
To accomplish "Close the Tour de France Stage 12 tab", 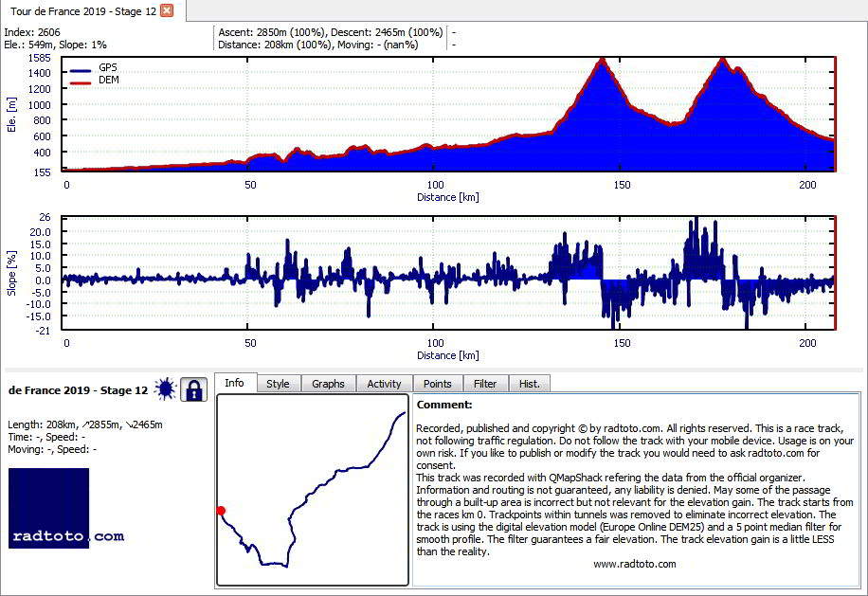I will [167, 10].
